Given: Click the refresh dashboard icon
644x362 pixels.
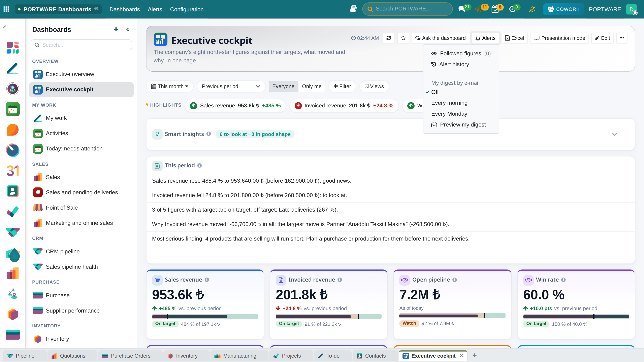Looking at the screenshot, I should click(x=389, y=38).
